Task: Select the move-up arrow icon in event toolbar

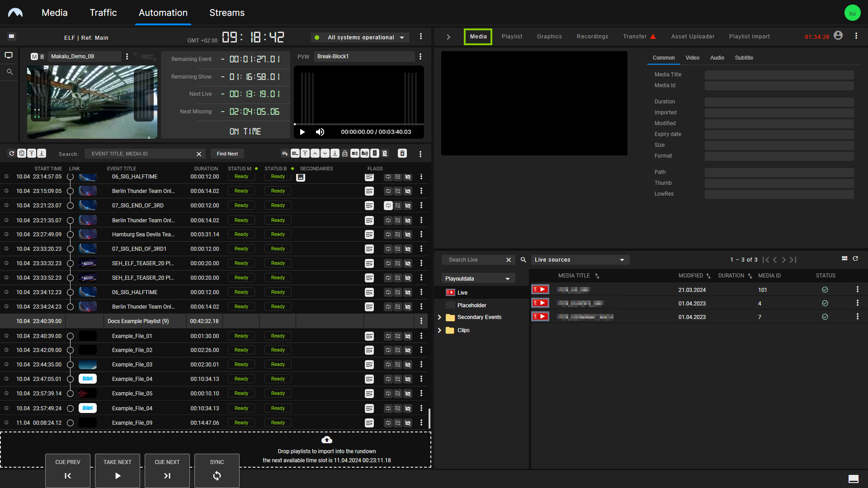Action: click(x=315, y=153)
